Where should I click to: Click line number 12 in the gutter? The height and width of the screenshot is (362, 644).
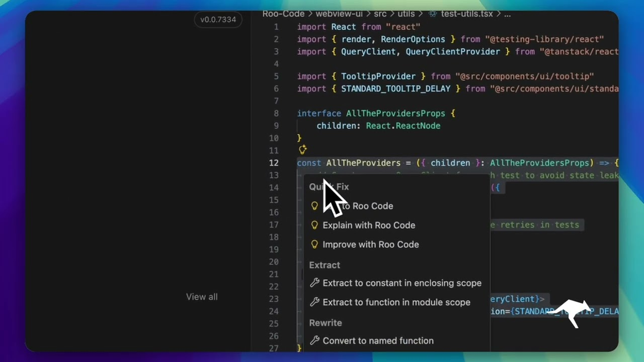coord(273,163)
